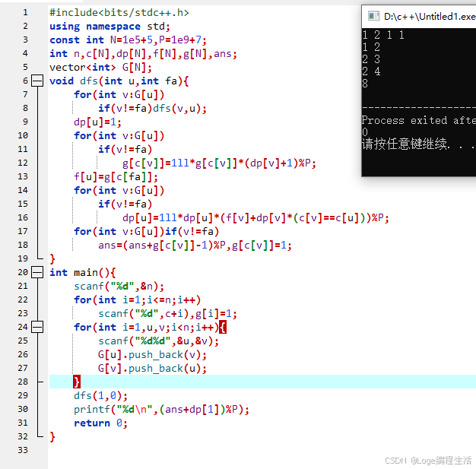Click 'using namespace std;' line
476x469 pixels.
pyautogui.click(x=110, y=27)
